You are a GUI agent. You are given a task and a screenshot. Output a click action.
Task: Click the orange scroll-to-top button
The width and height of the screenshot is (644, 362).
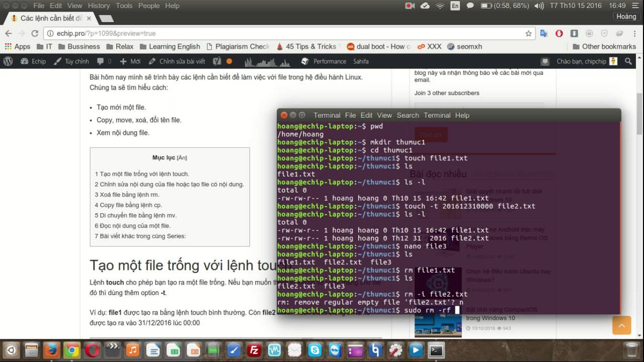621,325
